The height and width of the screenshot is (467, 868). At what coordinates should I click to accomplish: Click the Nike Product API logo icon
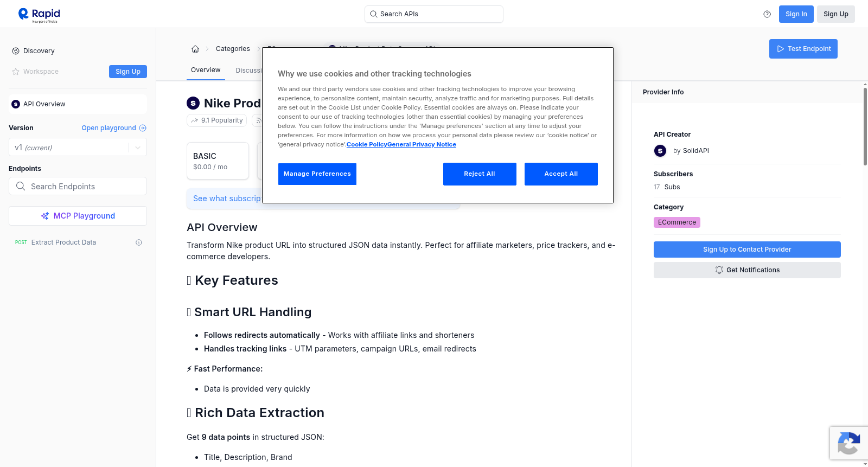[193, 103]
